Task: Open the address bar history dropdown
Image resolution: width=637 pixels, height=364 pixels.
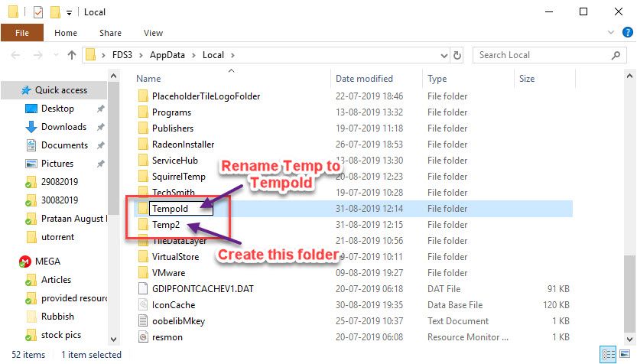Action: [444, 55]
